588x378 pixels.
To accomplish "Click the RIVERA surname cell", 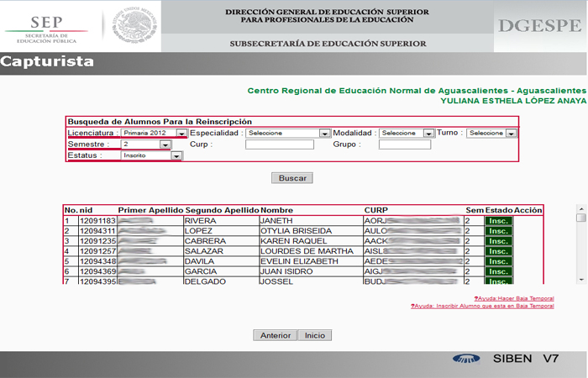I will (x=221, y=221).
